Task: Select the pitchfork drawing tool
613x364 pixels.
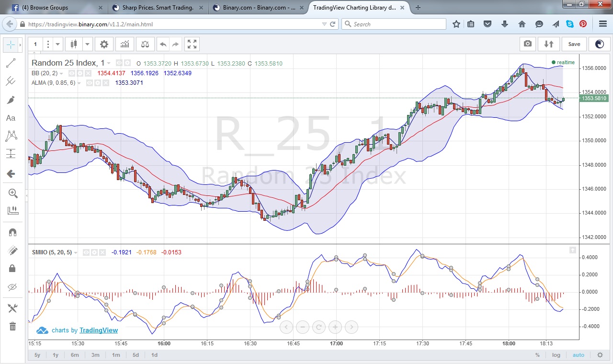Action: point(11,81)
